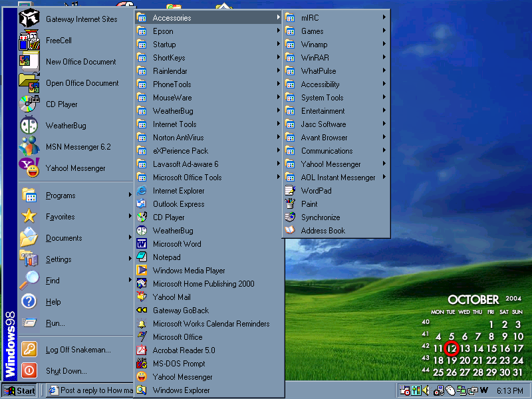This screenshot has height=399, width=532.
Task: Select the PhoneTools folder
Action: point(209,84)
